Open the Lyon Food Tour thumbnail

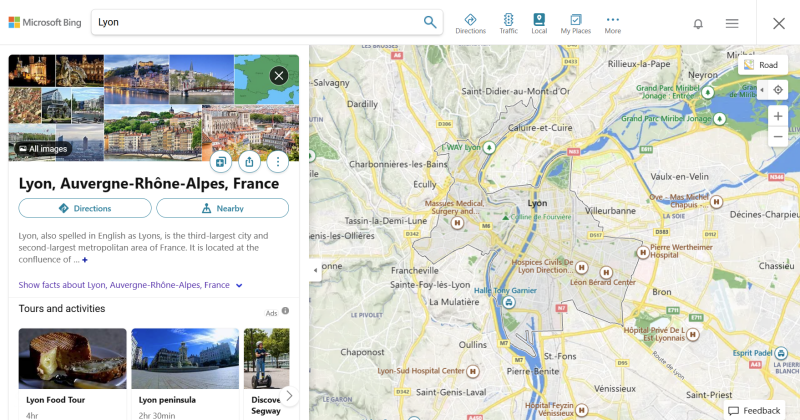point(72,358)
